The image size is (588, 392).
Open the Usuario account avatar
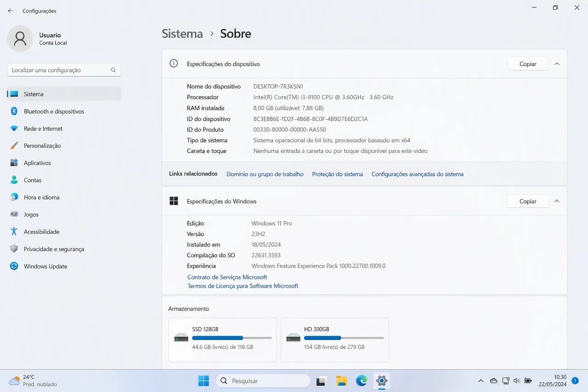(20, 39)
